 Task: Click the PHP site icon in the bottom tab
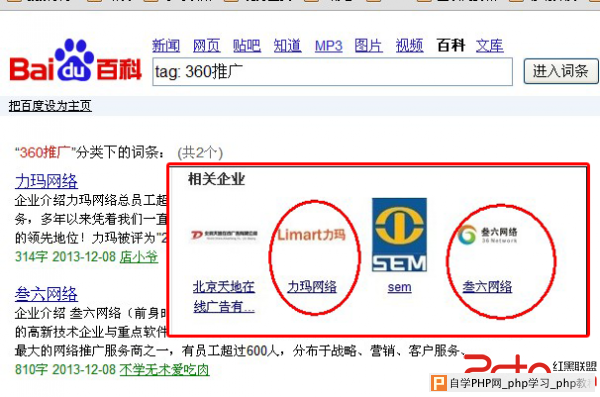[439, 383]
